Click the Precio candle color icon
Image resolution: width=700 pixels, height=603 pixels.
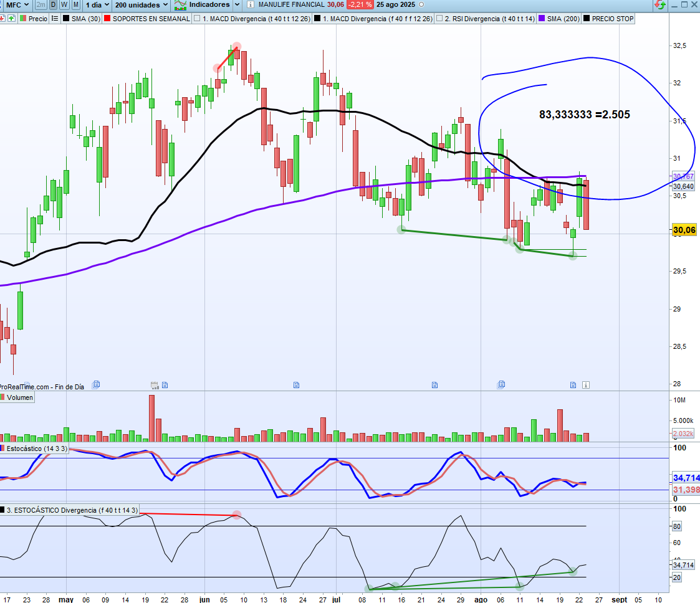[23, 18]
